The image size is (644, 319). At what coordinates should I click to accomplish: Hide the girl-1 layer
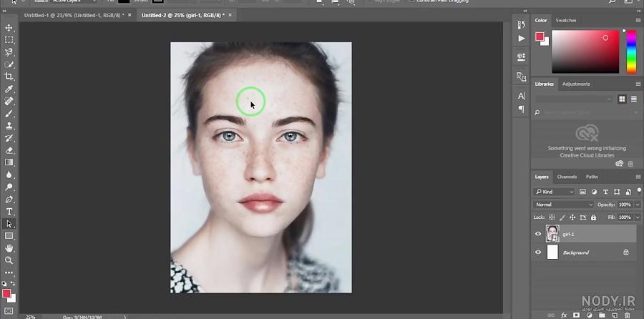coord(538,234)
